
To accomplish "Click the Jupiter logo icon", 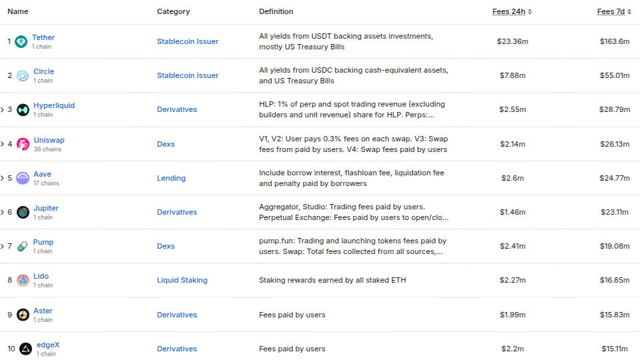I will (x=23, y=213).
